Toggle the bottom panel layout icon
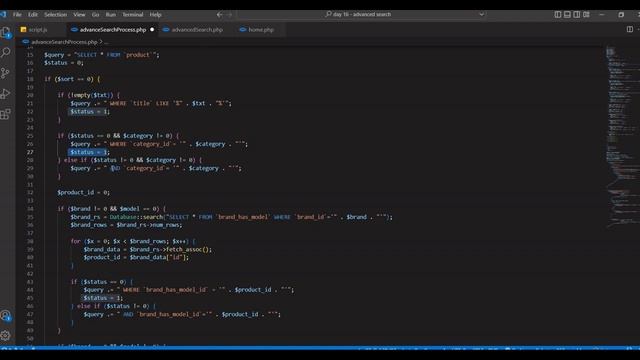 (x=567, y=15)
